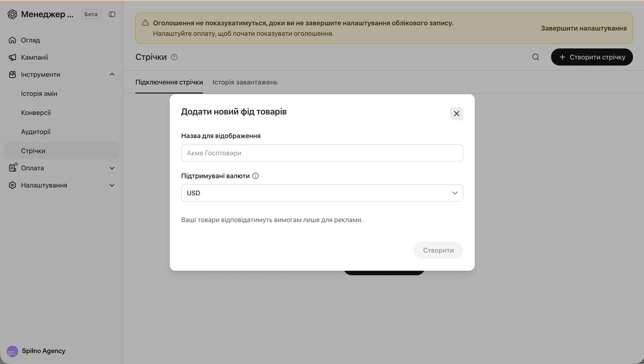Toggle the sidebar collapse icon
Screen dimensions: 644x364
coord(112,14)
